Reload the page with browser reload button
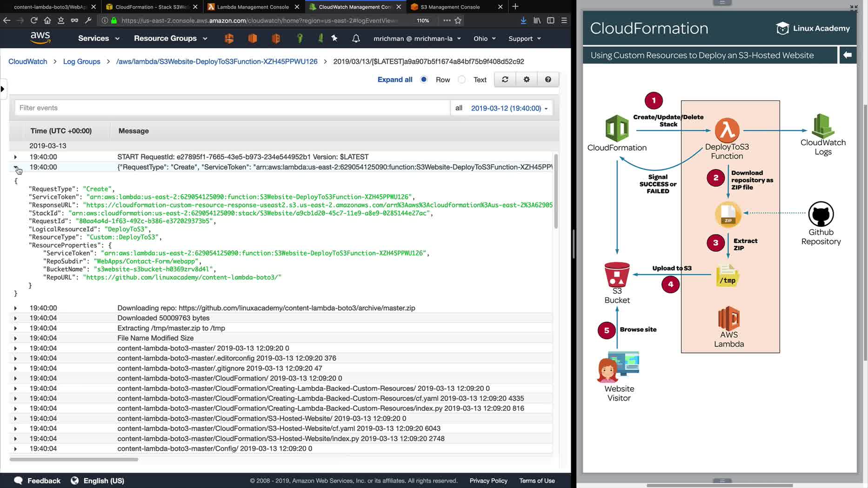This screenshot has height=488, width=868. click(34, 20)
